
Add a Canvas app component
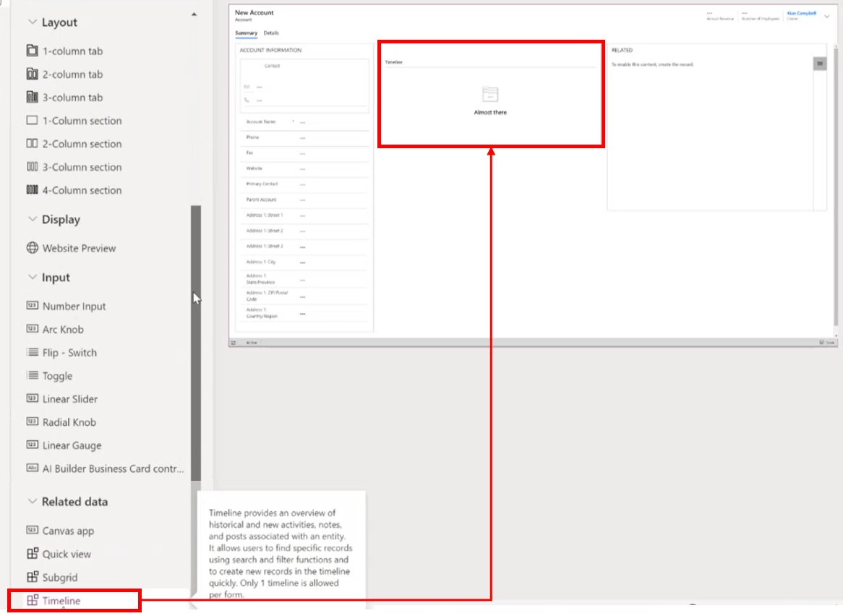coord(68,531)
